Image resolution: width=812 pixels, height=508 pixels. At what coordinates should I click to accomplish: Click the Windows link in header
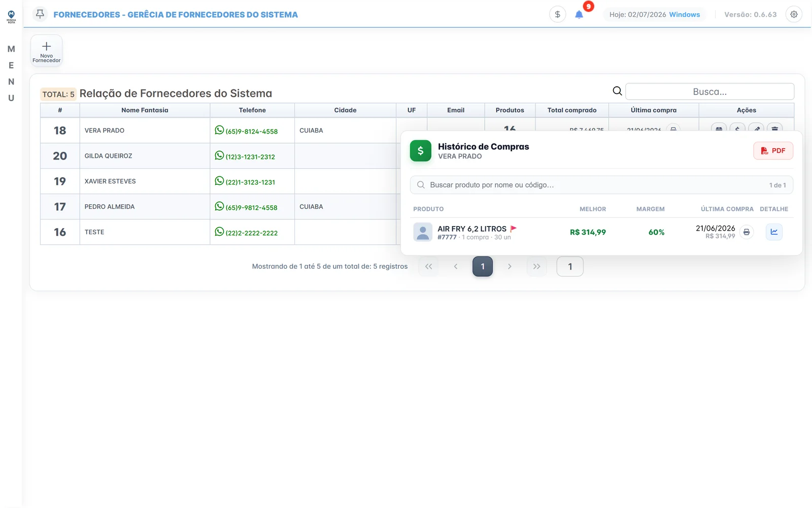(684, 15)
